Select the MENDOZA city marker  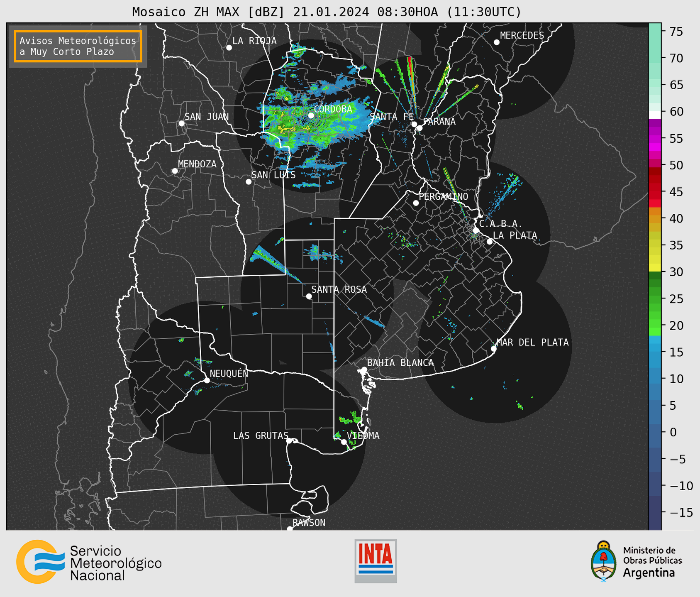tap(175, 171)
